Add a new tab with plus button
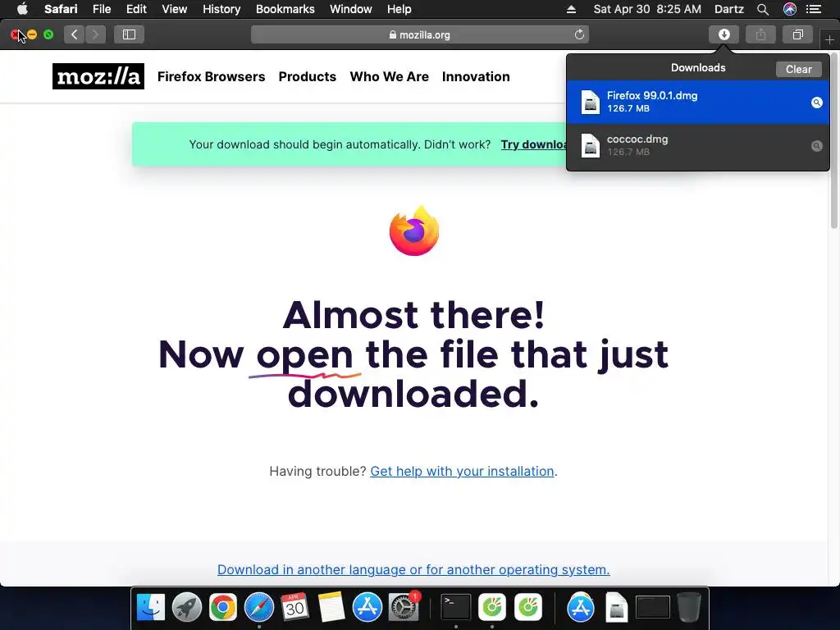Viewport: 840px width, 630px height. tap(829, 39)
